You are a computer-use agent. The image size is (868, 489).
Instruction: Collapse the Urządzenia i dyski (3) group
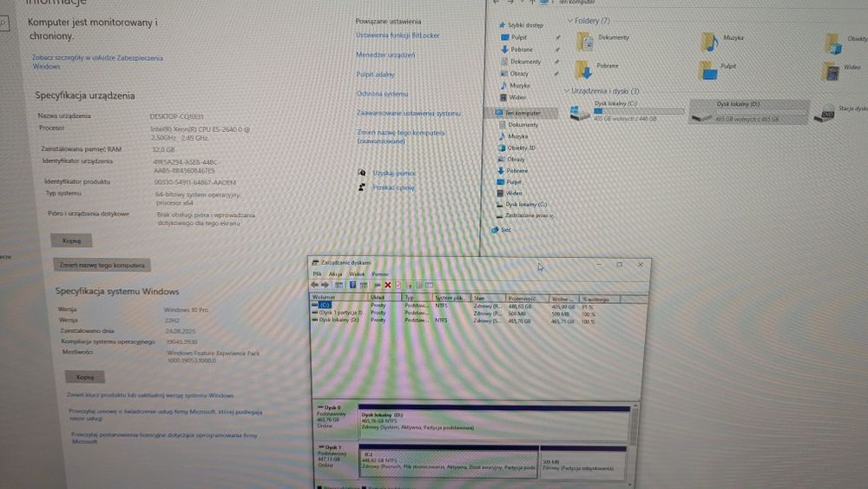pos(566,90)
